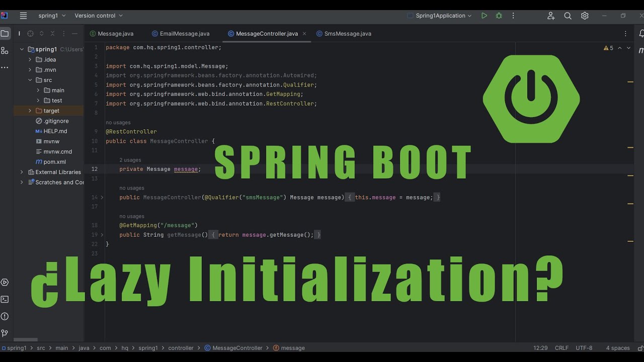Click the message field breadcrumb
The image size is (644, 362).
[x=289, y=348]
